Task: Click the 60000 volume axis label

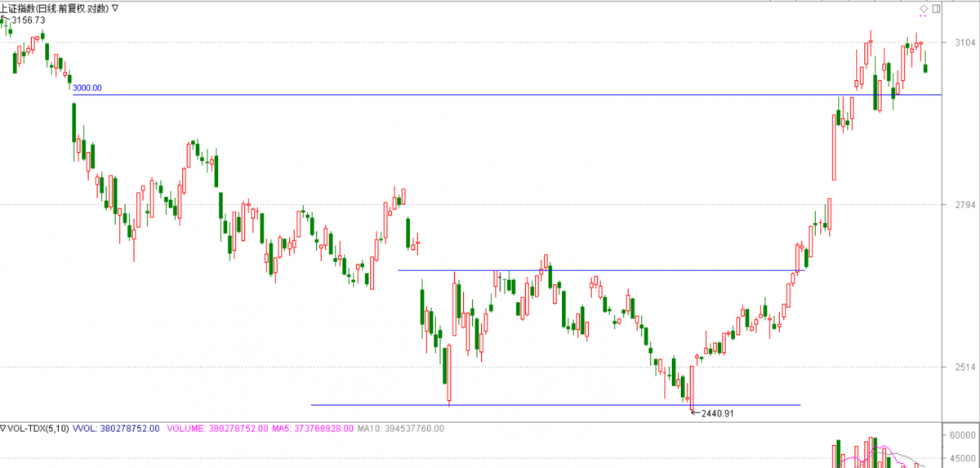Action: [x=964, y=435]
